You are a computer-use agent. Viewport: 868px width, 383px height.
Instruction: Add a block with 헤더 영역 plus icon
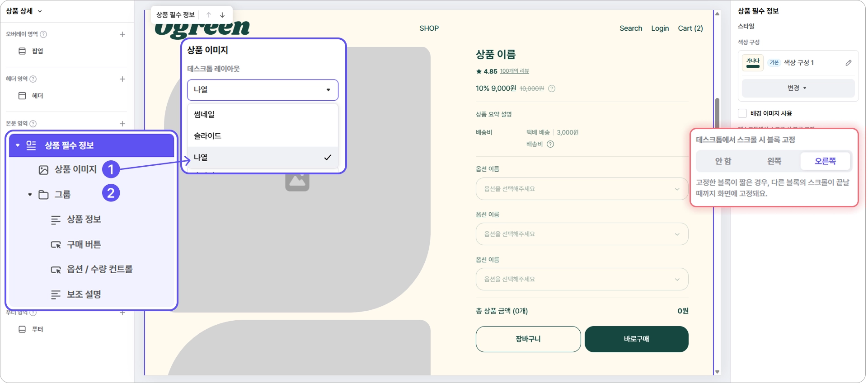pyautogui.click(x=122, y=79)
